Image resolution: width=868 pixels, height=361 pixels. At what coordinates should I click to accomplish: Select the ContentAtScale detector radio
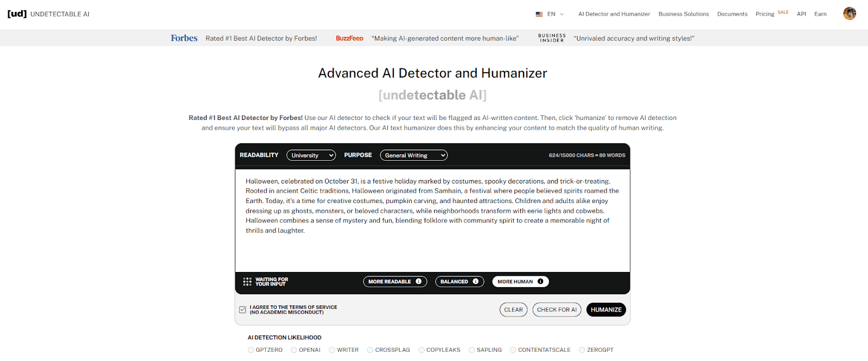(x=513, y=350)
